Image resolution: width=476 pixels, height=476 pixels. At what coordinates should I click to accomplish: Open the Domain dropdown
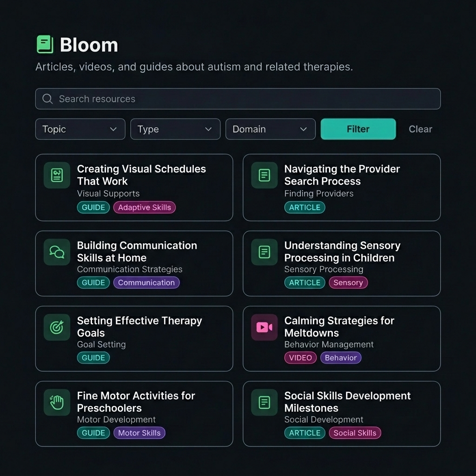(x=270, y=129)
